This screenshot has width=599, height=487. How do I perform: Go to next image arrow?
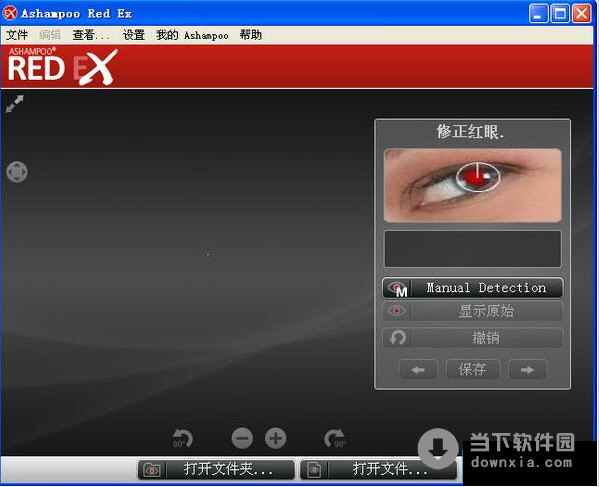pos(527,369)
